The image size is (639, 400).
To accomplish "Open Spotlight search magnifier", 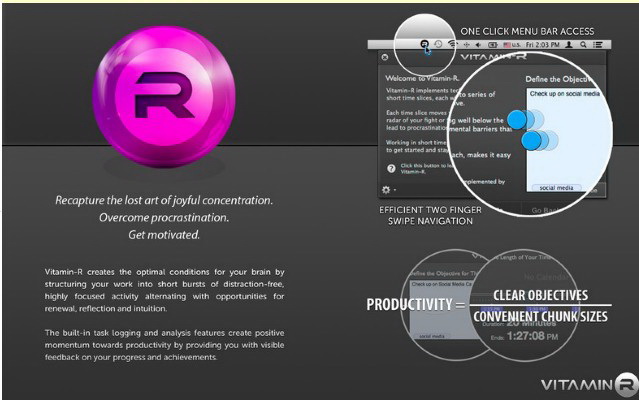I will coord(583,45).
